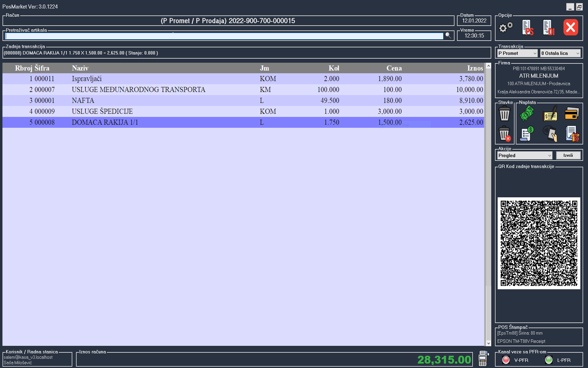
Task: Click the Iznos column header
Action: tap(475, 68)
